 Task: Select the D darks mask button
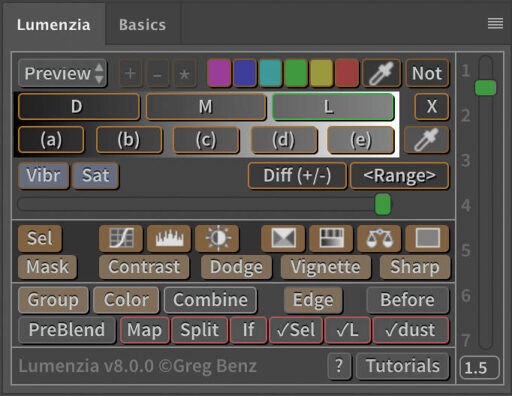click(x=79, y=107)
